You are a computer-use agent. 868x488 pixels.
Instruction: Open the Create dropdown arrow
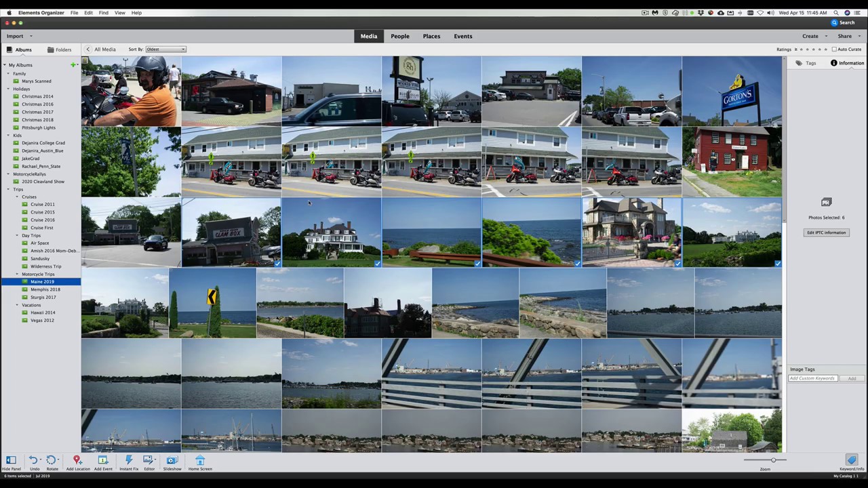(825, 36)
